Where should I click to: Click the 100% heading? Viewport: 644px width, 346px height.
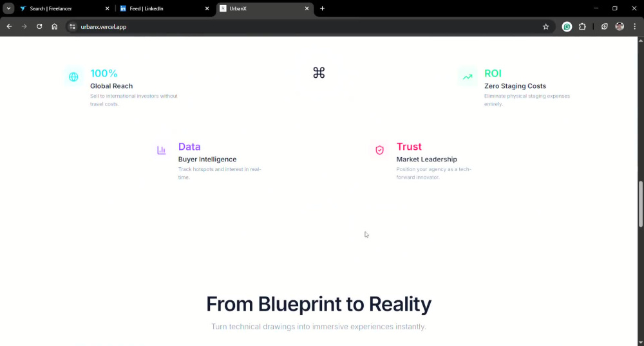click(x=104, y=73)
